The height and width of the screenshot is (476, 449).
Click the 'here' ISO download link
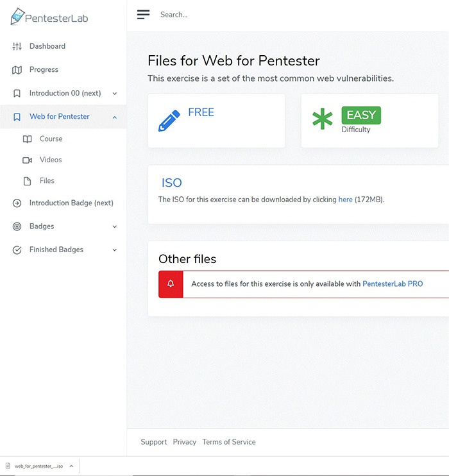pyautogui.click(x=345, y=200)
